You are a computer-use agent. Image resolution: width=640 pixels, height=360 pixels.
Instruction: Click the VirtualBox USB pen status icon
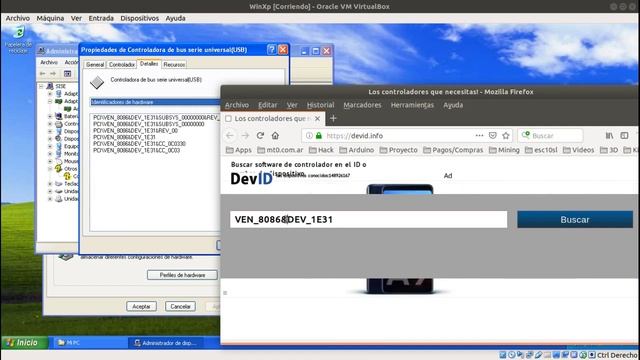click(538, 355)
